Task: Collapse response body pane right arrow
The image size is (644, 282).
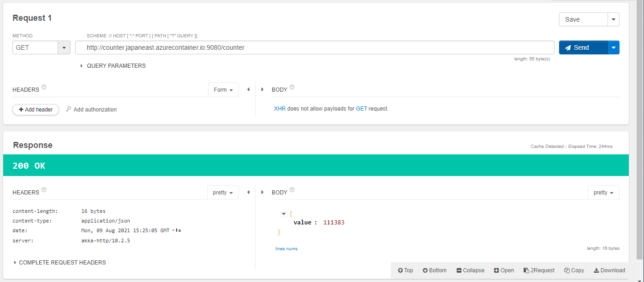Action: click(x=262, y=192)
